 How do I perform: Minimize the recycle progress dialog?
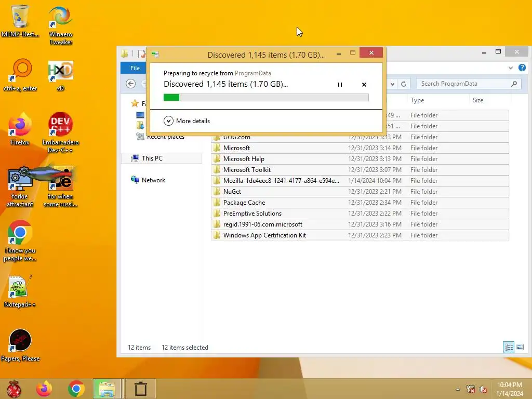coord(339,54)
